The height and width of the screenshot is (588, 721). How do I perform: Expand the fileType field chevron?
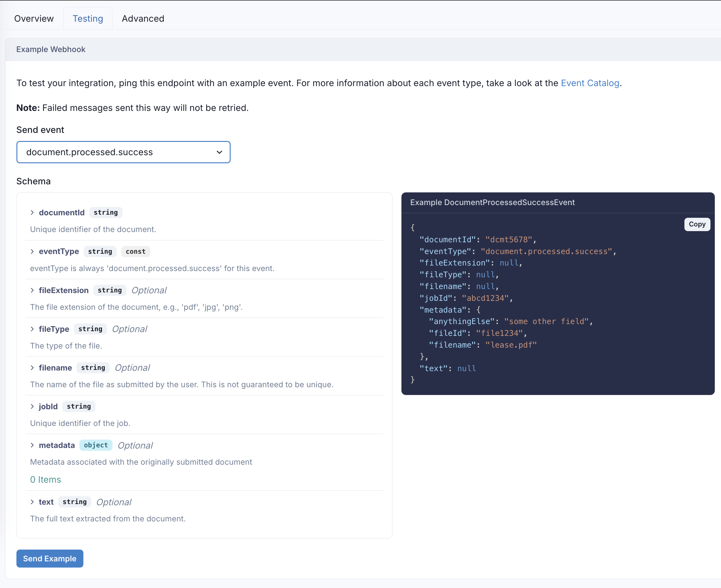pos(32,329)
